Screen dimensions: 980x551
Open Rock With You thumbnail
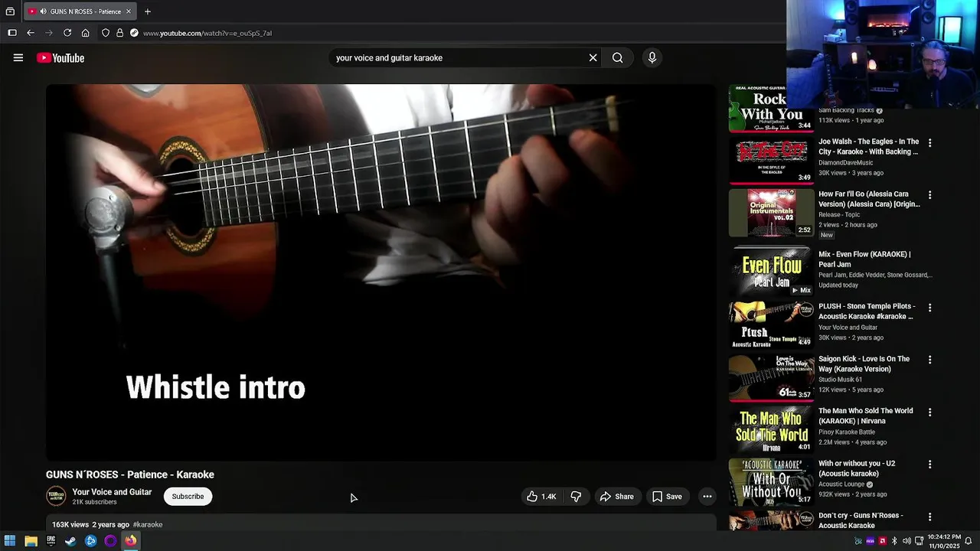coord(771,108)
